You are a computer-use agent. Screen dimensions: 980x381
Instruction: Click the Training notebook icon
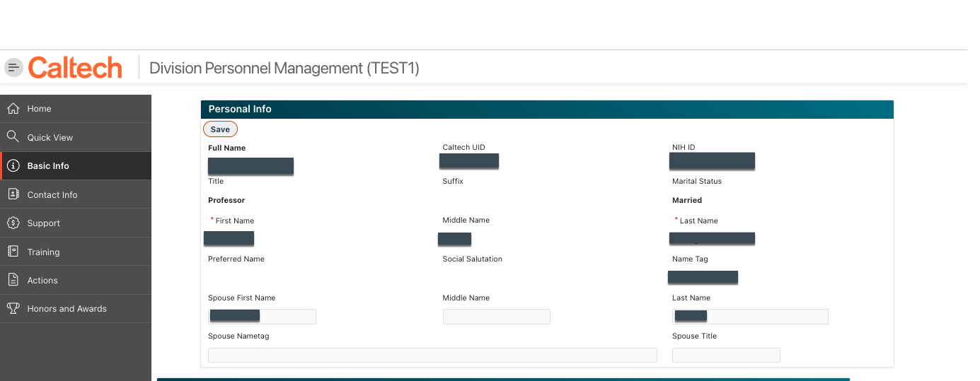[x=13, y=252]
